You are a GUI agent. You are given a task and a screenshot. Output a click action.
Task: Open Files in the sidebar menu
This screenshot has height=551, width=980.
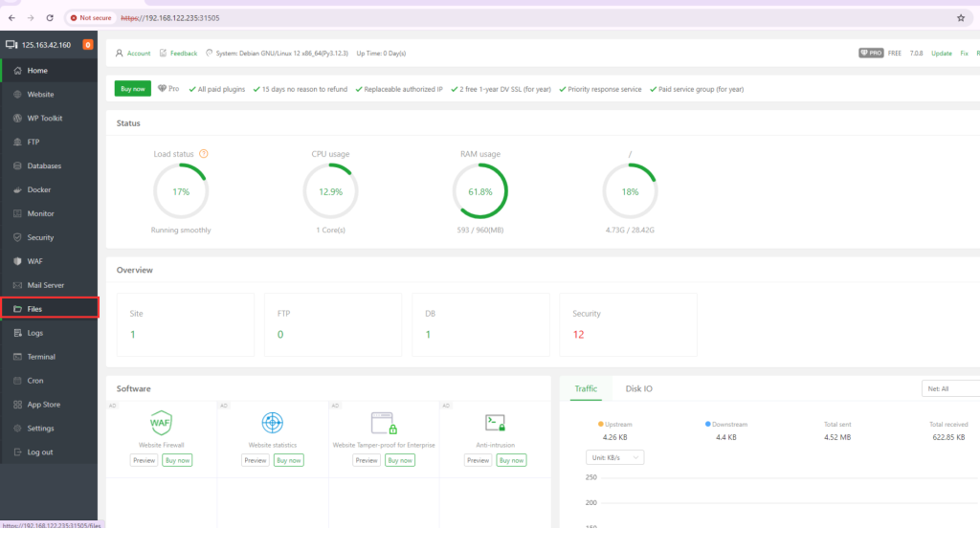pos(34,309)
